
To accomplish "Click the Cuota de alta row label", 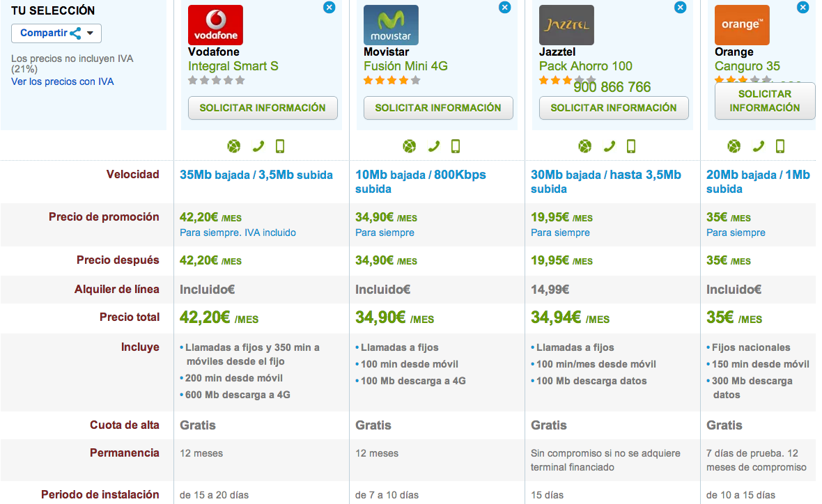I will [124, 425].
